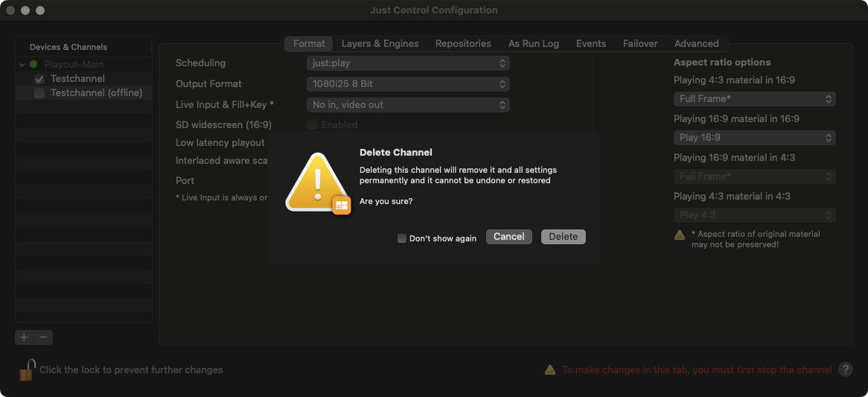Click the 'Aspect ratio options' heading

(722, 62)
